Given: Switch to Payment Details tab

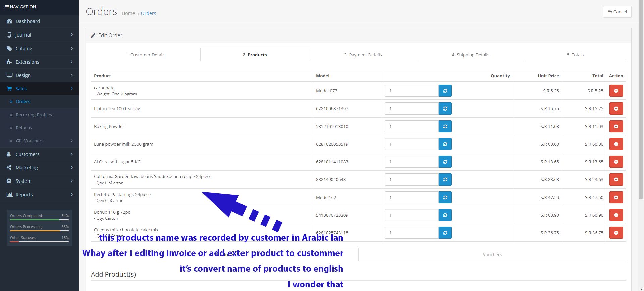Looking at the screenshot, I should pyautogui.click(x=363, y=55).
